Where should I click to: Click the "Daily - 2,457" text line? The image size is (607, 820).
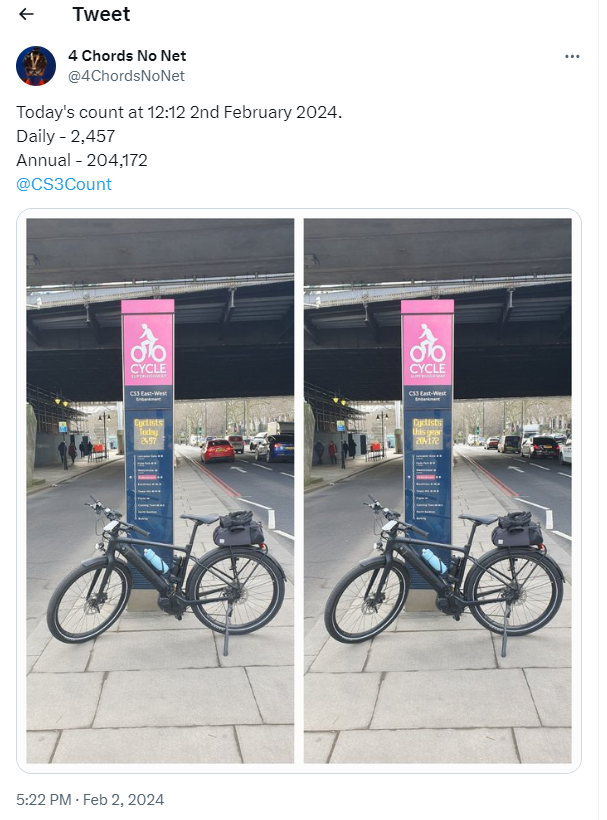65,136
